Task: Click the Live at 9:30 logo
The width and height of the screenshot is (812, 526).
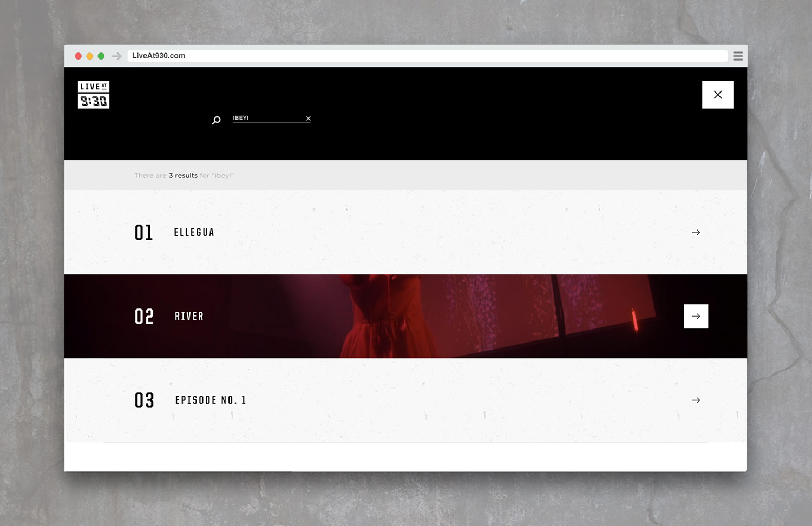Action: click(x=94, y=95)
